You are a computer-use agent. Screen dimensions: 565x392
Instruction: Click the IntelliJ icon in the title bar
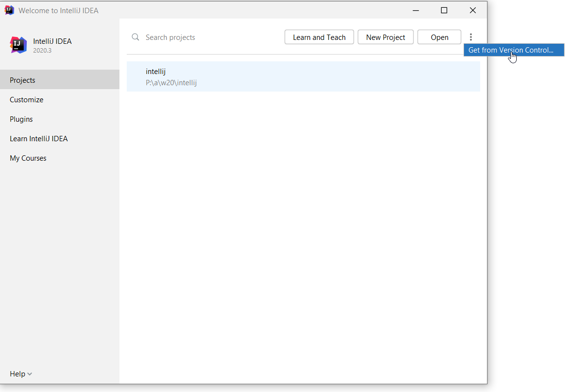(x=9, y=10)
